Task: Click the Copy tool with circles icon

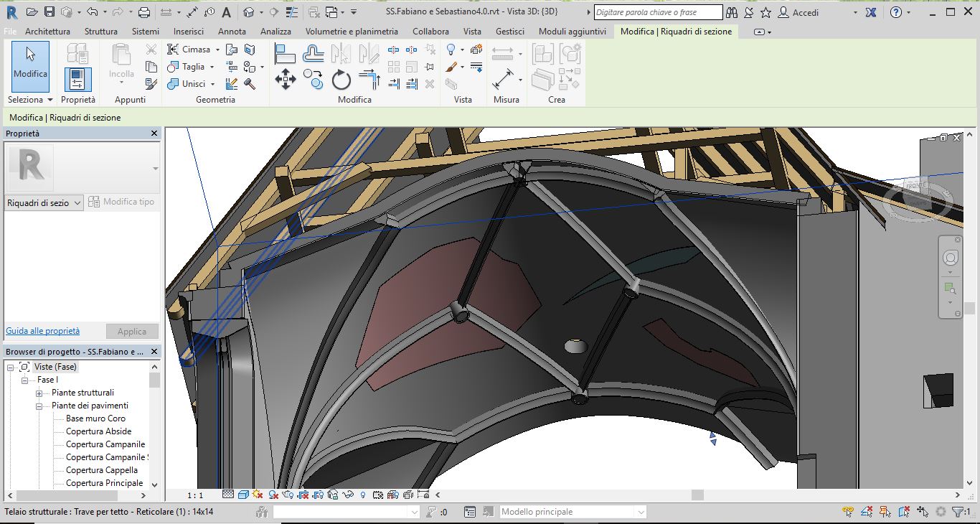Action: [314, 79]
